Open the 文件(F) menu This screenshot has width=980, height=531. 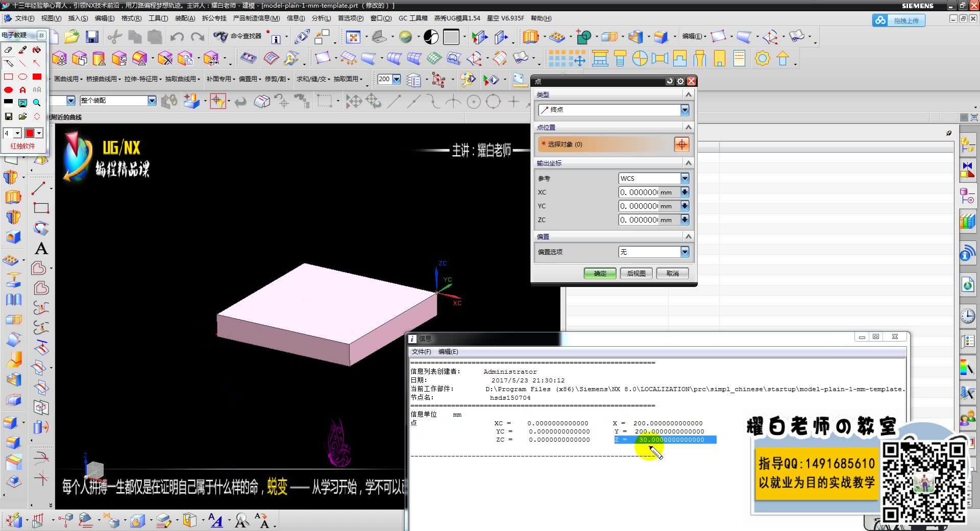[24, 18]
